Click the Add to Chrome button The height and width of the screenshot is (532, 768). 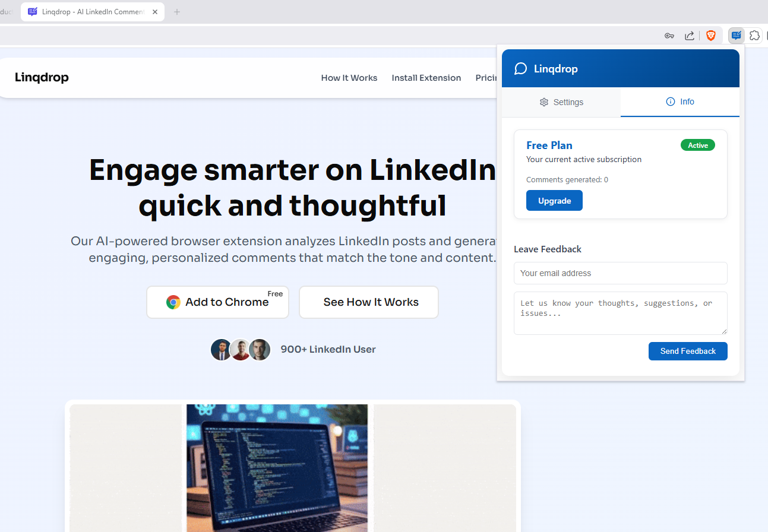pyautogui.click(x=218, y=302)
